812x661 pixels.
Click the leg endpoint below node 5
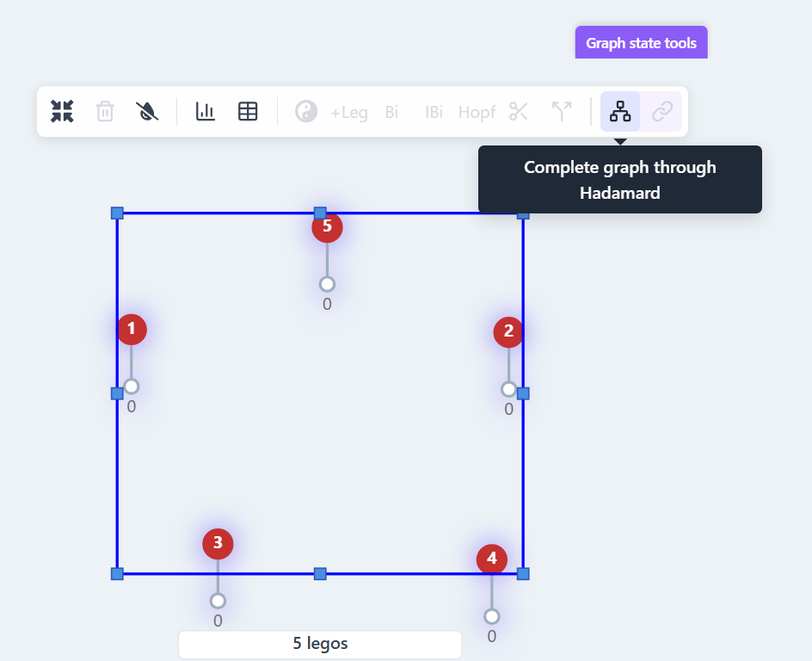click(x=327, y=284)
